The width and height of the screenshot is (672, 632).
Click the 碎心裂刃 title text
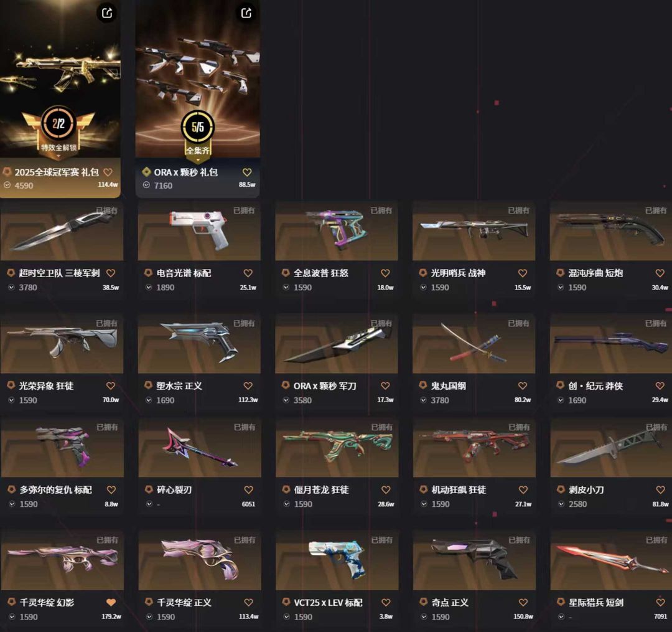coord(174,489)
